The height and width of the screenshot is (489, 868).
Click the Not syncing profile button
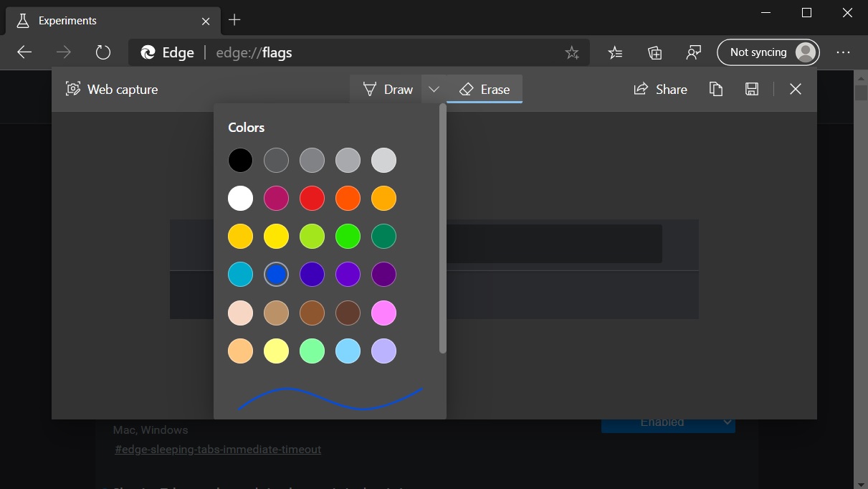768,52
